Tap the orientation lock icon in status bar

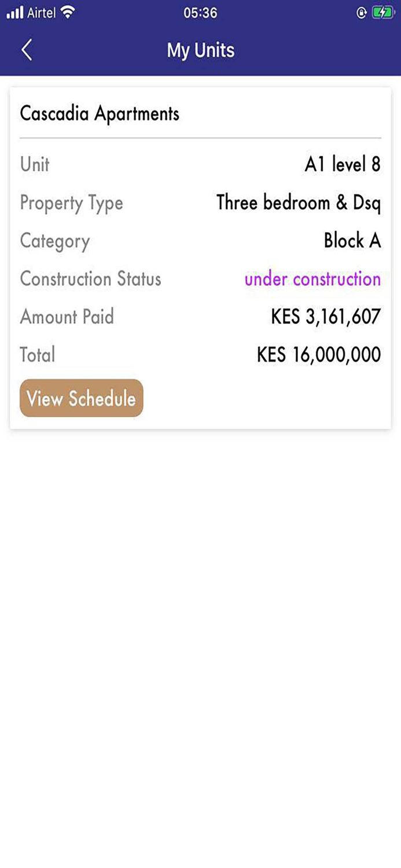(x=362, y=10)
